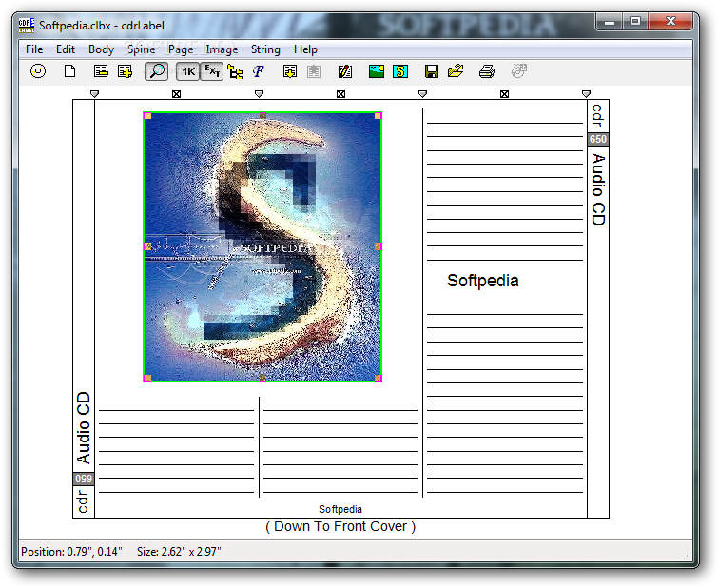Viewport: 719px width, 588px height.
Task: Open the font settings F icon
Action: click(x=259, y=71)
